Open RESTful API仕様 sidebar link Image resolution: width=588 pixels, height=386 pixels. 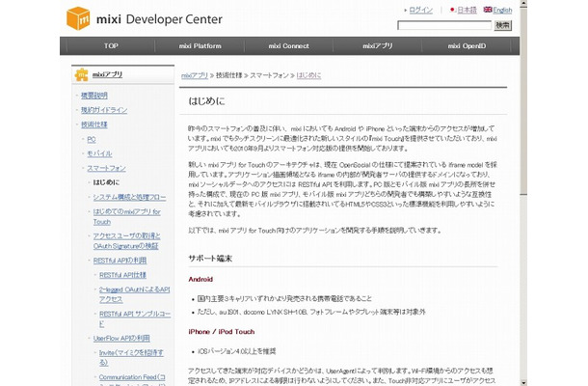(122, 275)
